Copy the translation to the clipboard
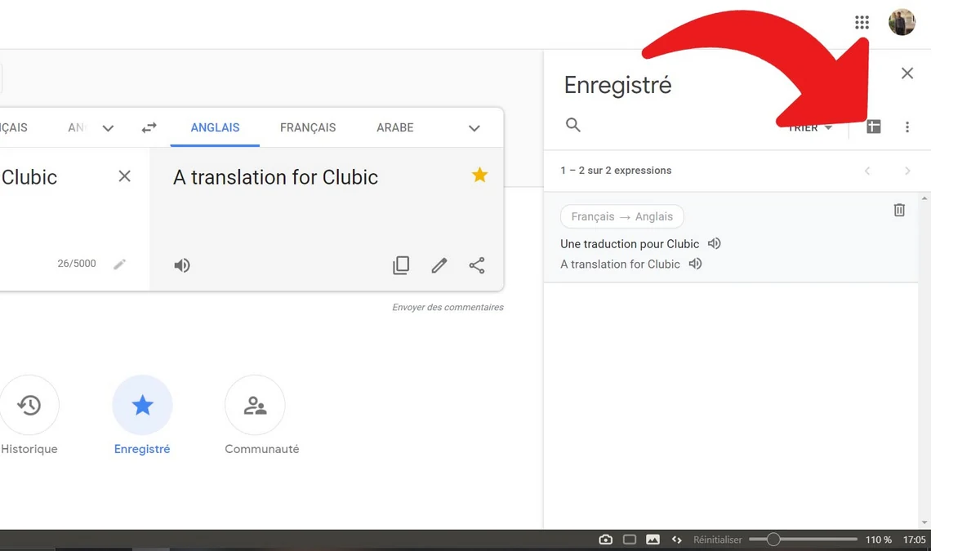 (401, 265)
